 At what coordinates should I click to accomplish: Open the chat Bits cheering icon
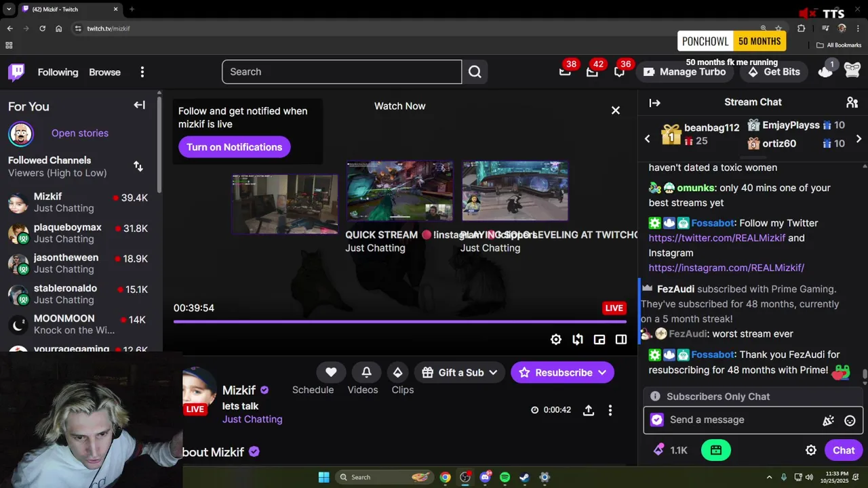(828, 420)
